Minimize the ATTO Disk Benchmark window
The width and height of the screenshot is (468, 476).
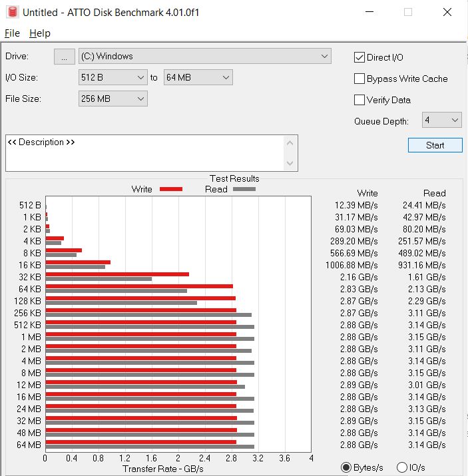tap(369, 12)
